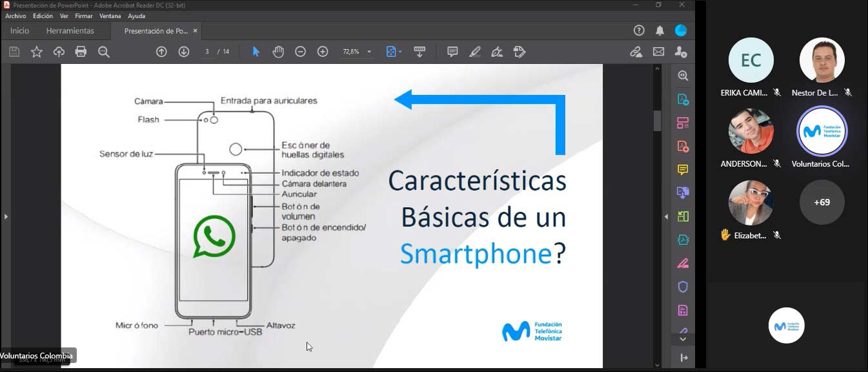
Task: Activate the hand pan tool
Action: [x=278, y=52]
